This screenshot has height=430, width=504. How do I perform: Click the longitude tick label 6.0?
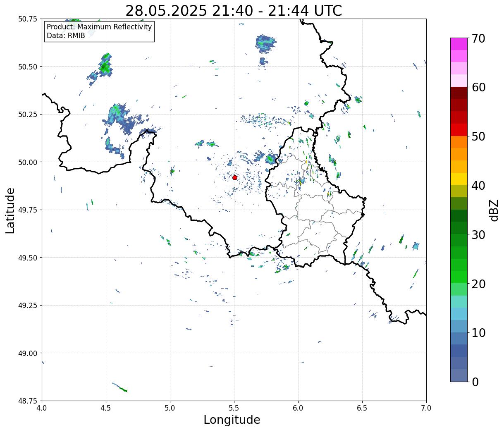298,408
